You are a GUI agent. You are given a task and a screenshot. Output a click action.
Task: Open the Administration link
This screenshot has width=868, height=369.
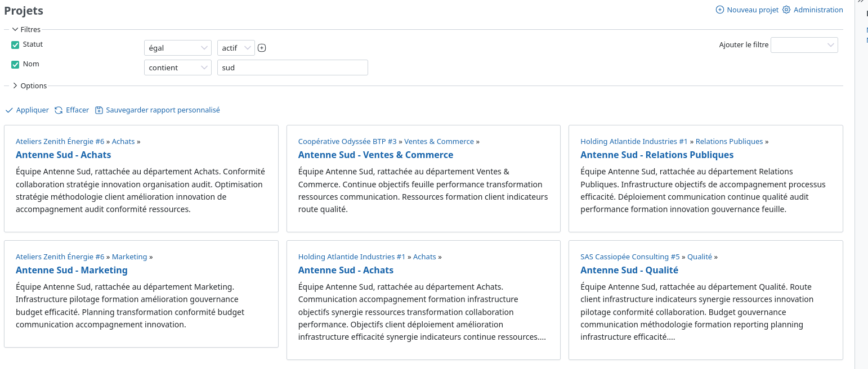[x=818, y=10]
